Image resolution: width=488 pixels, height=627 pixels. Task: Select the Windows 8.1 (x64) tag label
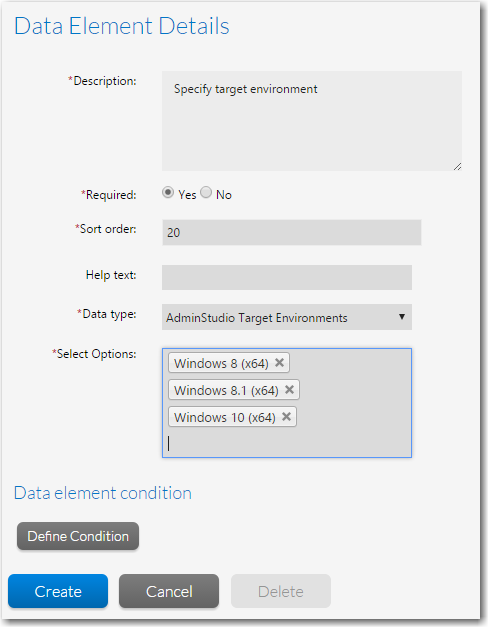tap(226, 390)
